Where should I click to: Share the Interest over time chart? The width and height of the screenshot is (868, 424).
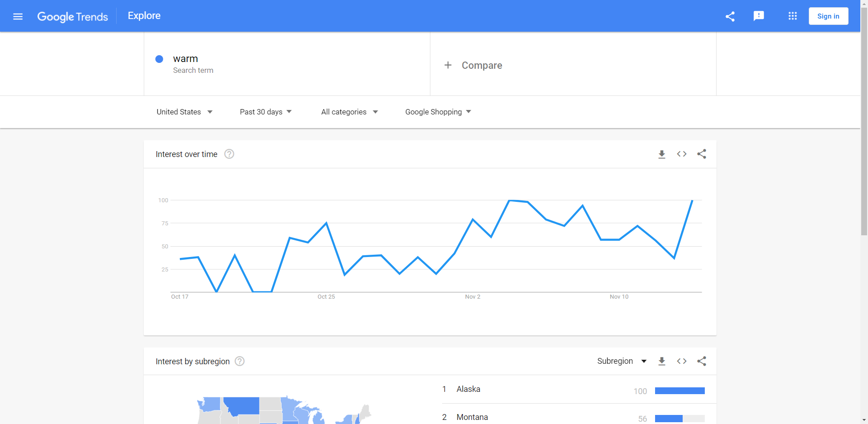click(702, 154)
